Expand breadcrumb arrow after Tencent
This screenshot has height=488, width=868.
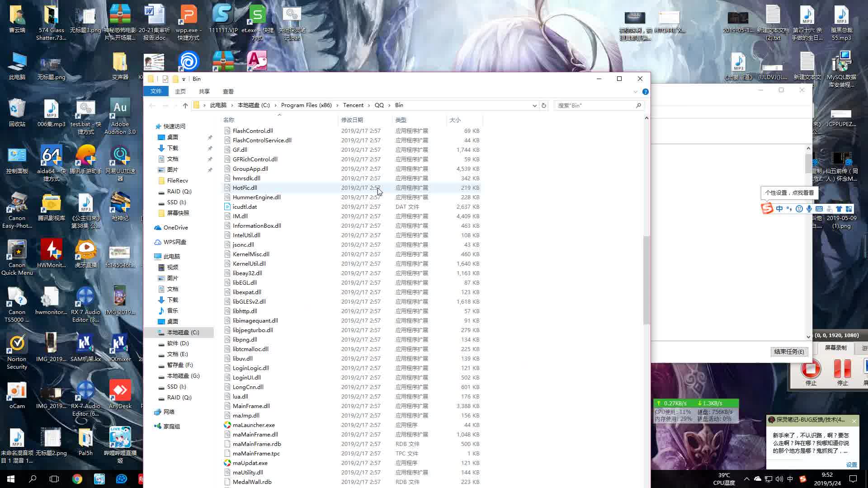tap(369, 105)
